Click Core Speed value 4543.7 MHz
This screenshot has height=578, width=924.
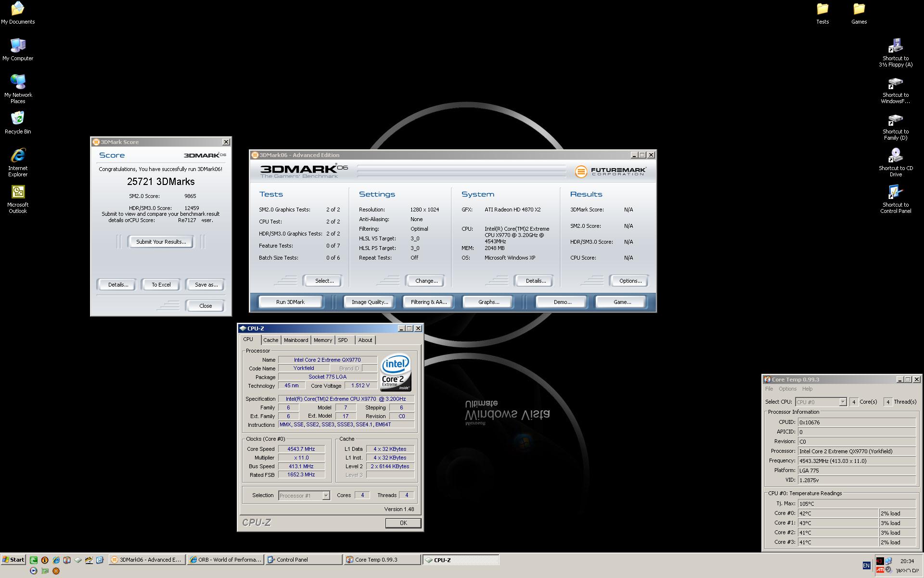tap(301, 449)
